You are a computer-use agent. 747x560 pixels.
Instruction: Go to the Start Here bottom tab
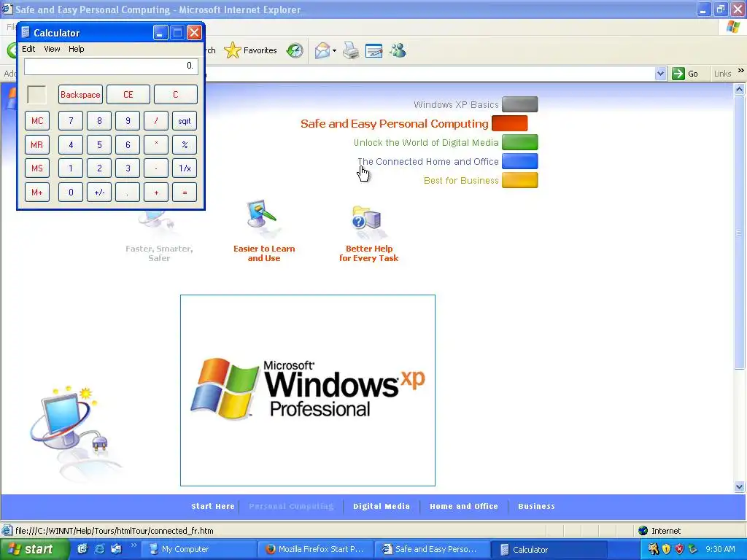click(x=213, y=506)
